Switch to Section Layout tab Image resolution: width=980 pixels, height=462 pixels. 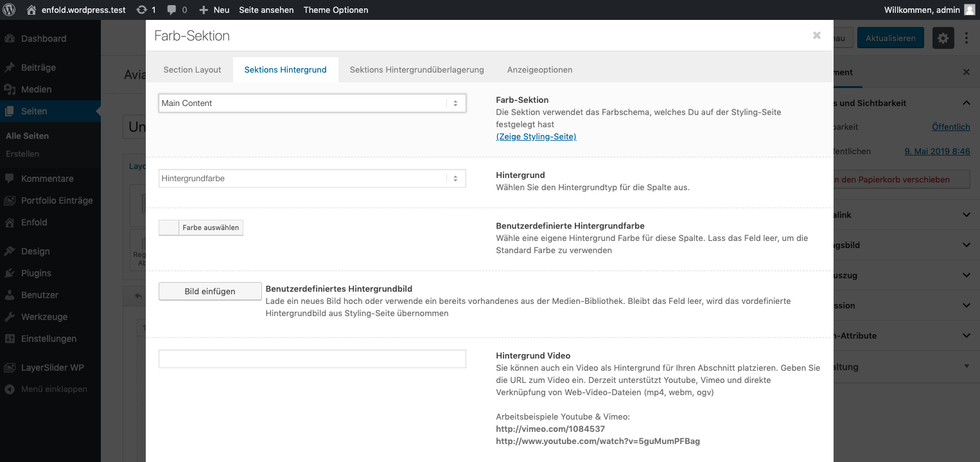click(192, 69)
